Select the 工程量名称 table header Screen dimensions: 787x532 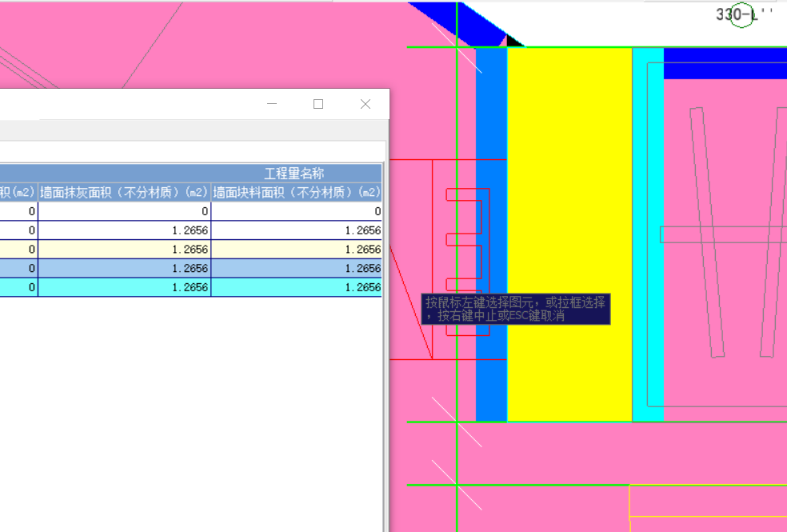(x=294, y=174)
